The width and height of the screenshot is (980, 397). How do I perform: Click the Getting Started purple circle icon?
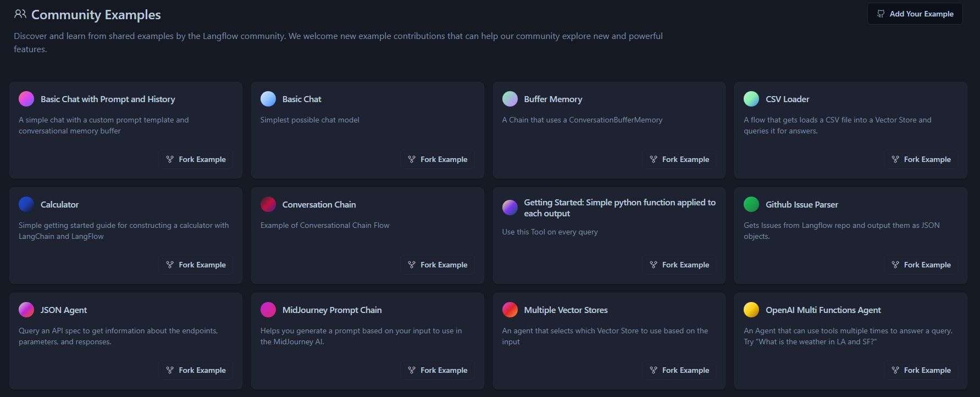tap(510, 208)
